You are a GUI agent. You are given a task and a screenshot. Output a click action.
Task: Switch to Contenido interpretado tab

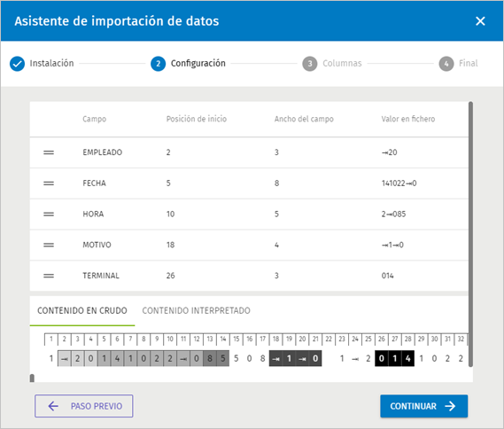196,310
